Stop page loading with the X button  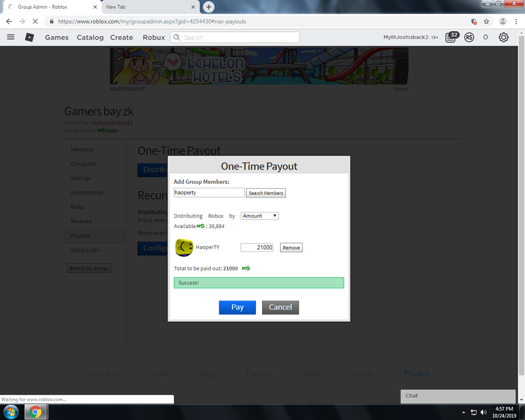pos(35,21)
